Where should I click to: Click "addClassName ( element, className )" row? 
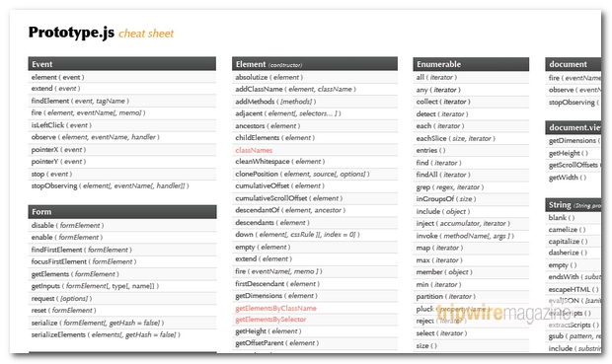pos(315,90)
